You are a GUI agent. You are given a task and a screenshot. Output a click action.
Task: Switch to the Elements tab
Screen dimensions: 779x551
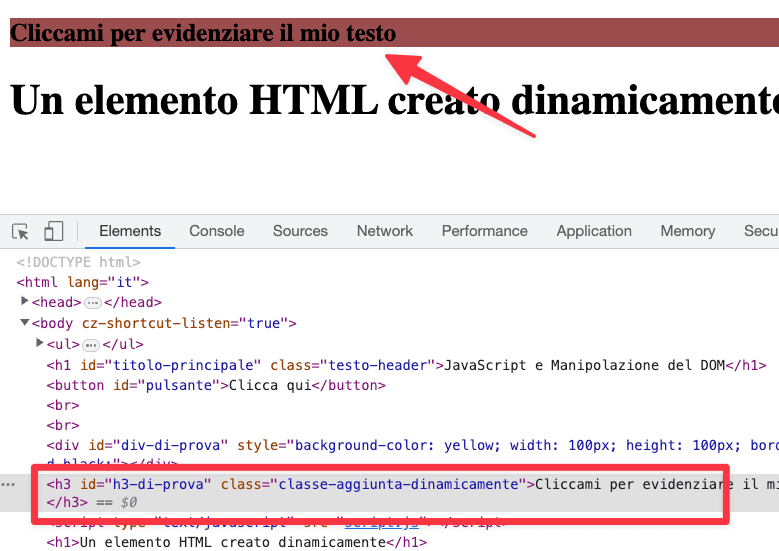point(130,231)
